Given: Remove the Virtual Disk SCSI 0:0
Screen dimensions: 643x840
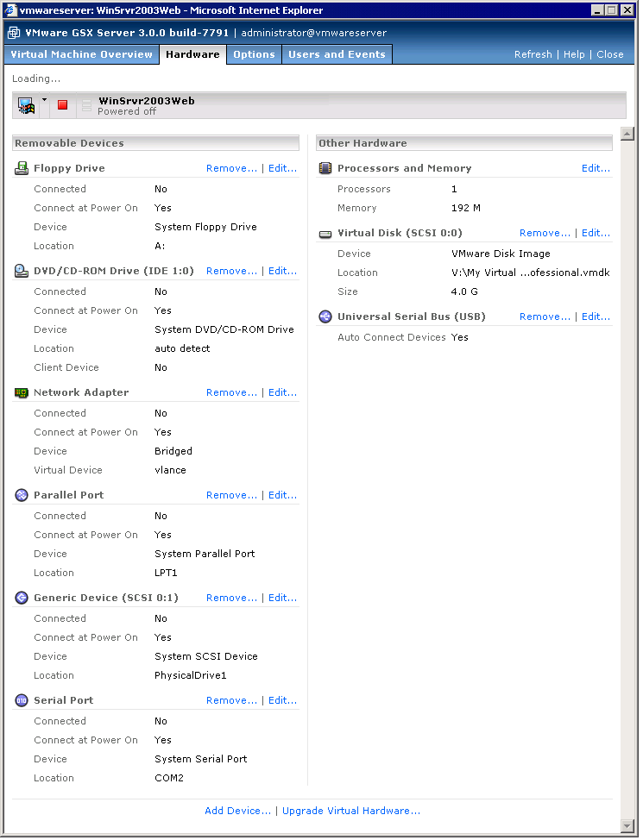Looking at the screenshot, I should (x=545, y=234).
